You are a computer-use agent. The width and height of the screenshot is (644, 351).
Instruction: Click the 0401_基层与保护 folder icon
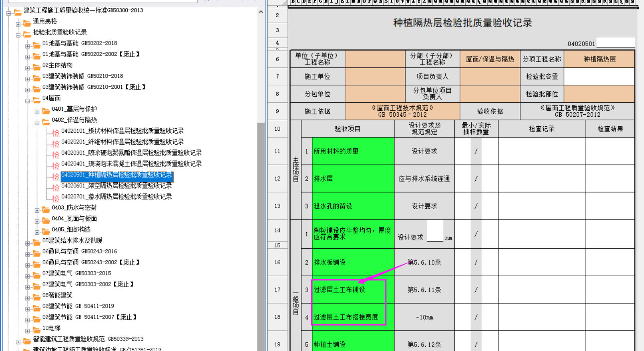coord(46,111)
